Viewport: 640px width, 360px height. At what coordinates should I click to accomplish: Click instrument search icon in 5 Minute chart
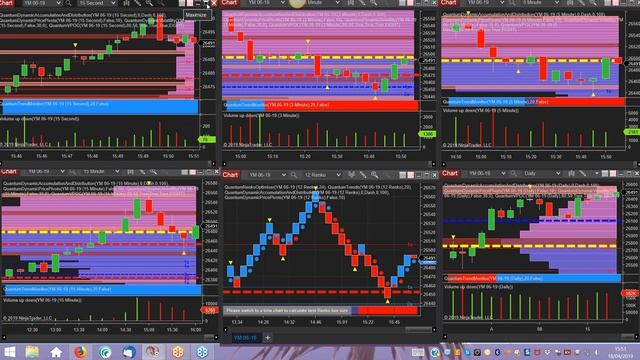(512, 2)
